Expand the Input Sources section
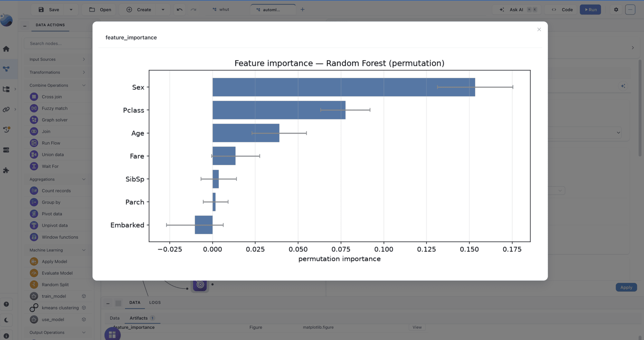644x340 pixels. click(x=57, y=59)
